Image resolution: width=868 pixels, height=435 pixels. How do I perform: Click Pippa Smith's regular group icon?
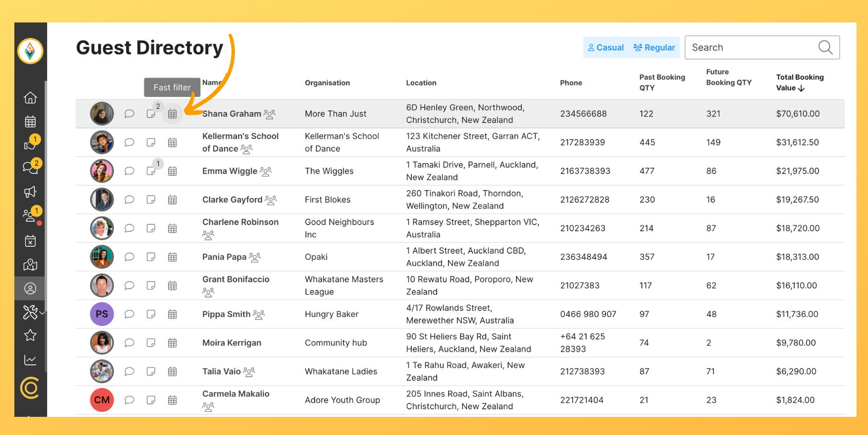(258, 314)
